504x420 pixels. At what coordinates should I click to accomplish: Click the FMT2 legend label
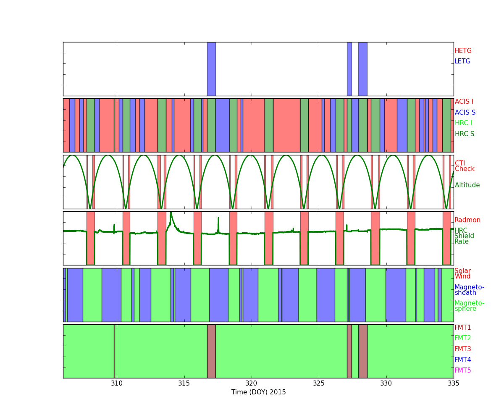click(462, 338)
